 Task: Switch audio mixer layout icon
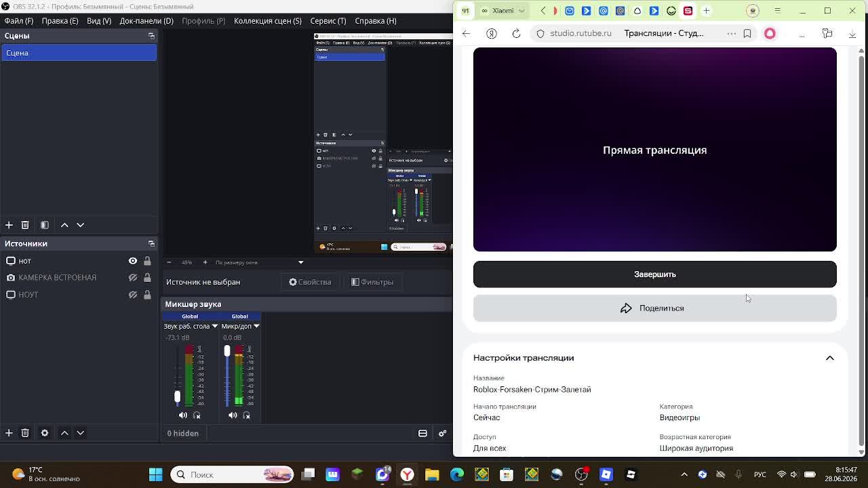coord(422,433)
